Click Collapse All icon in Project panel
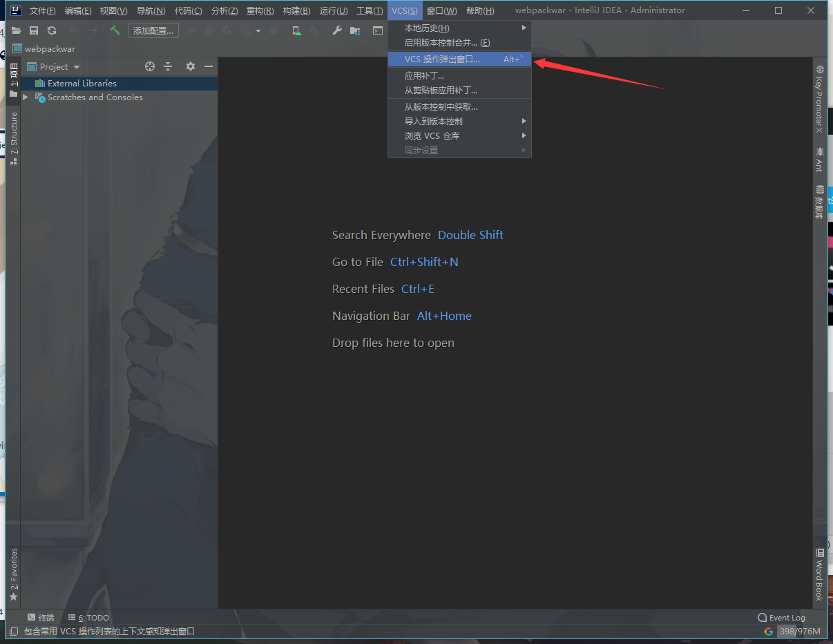Image resolution: width=833 pixels, height=644 pixels. [168, 66]
